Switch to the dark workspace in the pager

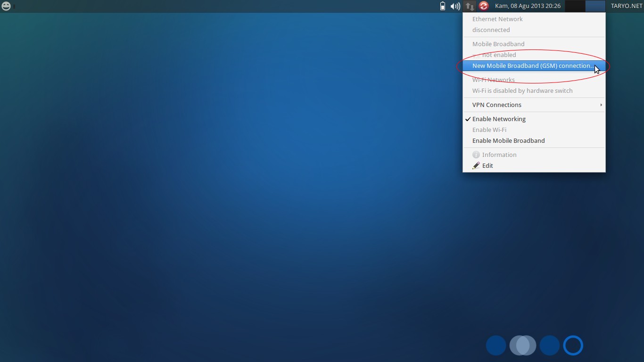click(x=575, y=6)
